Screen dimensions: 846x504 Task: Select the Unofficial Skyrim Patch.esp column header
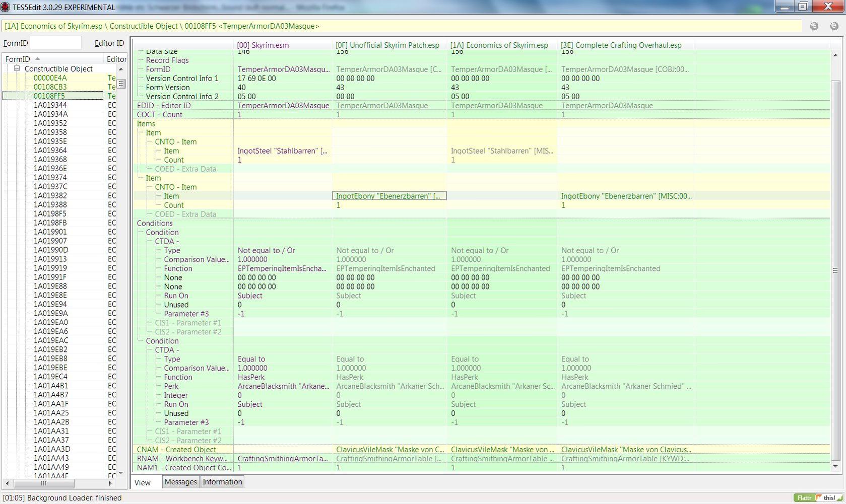pos(387,45)
